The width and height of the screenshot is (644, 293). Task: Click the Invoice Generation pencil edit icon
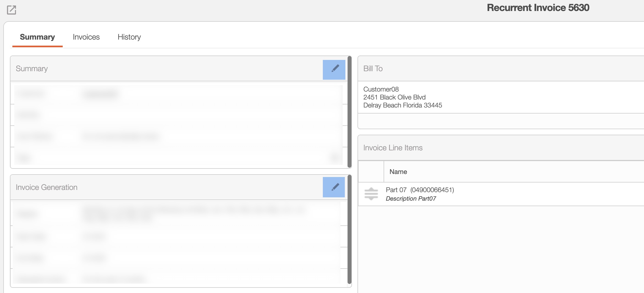[334, 187]
